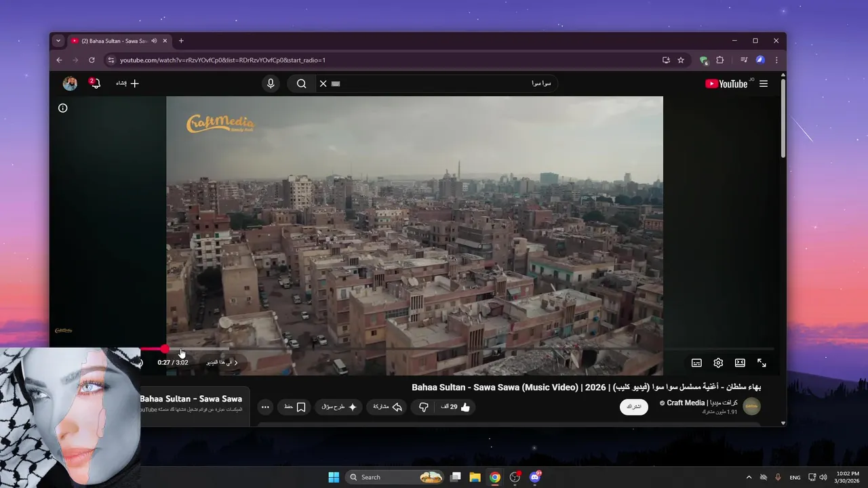
Task: Open the volume control in system tray
Action: click(823, 477)
